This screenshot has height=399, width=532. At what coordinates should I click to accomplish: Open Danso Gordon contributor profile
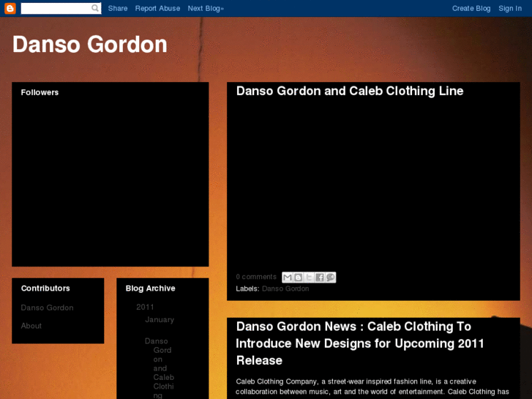click(47, 307)
